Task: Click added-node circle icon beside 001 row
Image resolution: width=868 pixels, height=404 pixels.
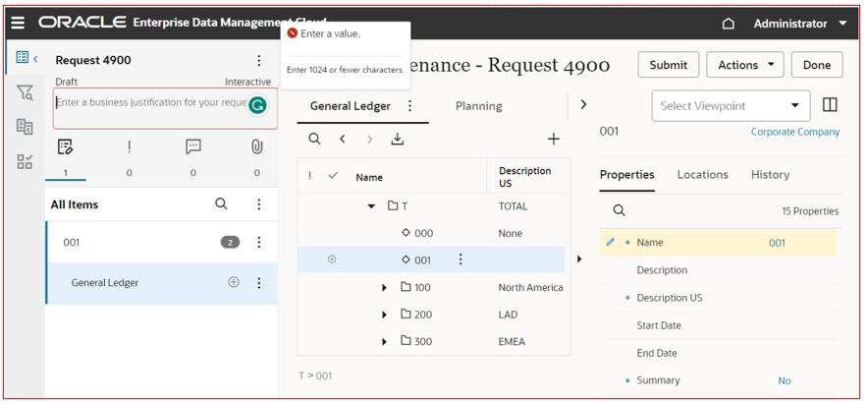Action: click(332, 259)
